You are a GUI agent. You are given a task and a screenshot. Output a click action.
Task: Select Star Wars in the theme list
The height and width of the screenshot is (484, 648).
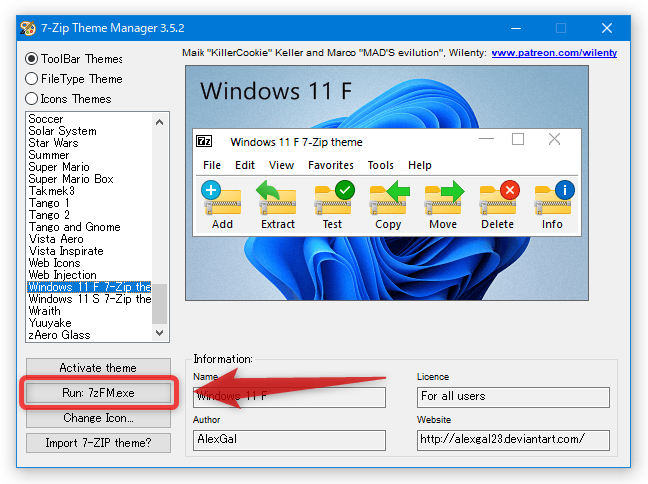(89, 143)
